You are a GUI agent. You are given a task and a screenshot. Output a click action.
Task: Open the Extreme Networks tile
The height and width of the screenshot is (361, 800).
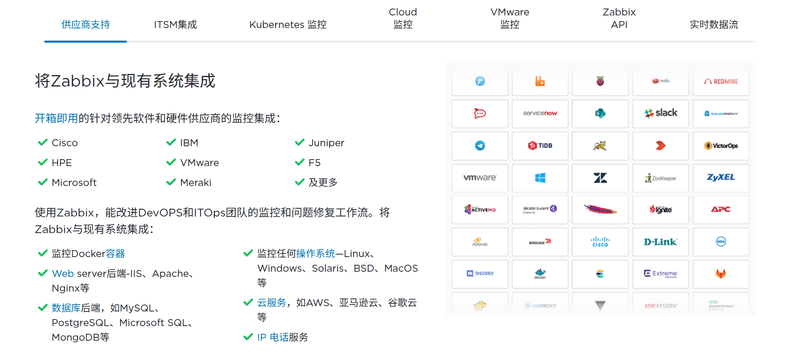click(660, 274)
